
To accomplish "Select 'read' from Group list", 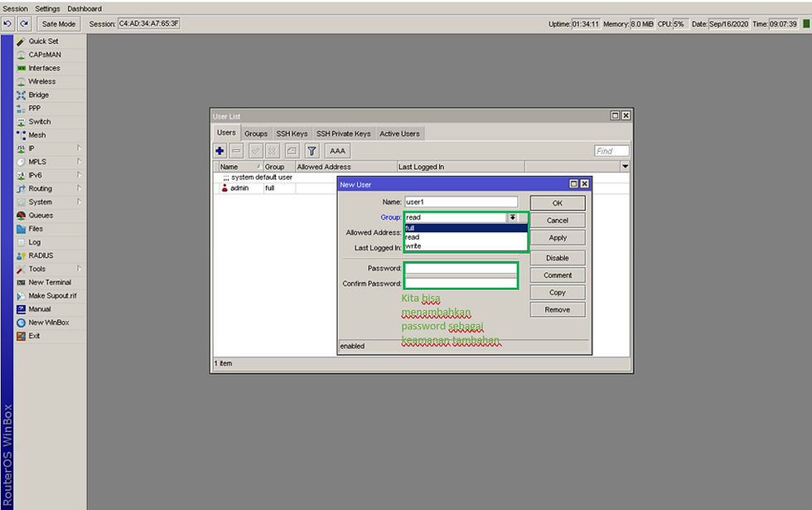I will [x=466, y=237].
